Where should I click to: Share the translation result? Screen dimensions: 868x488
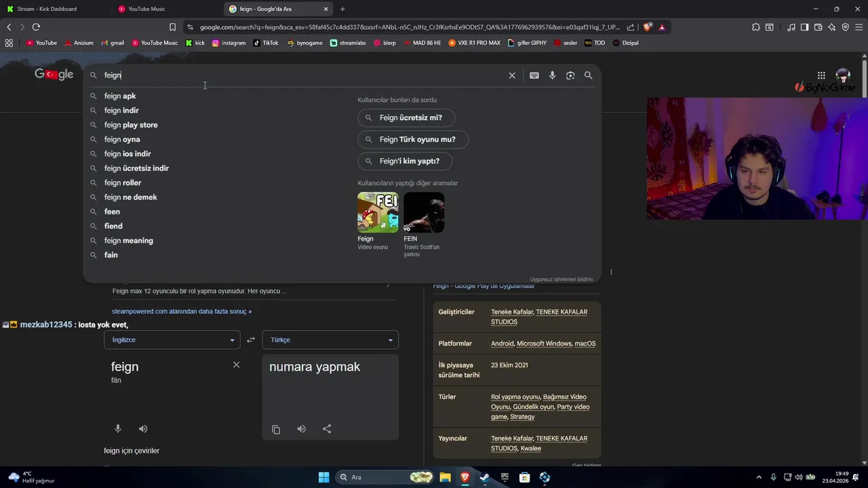click(x=327, y=429)
